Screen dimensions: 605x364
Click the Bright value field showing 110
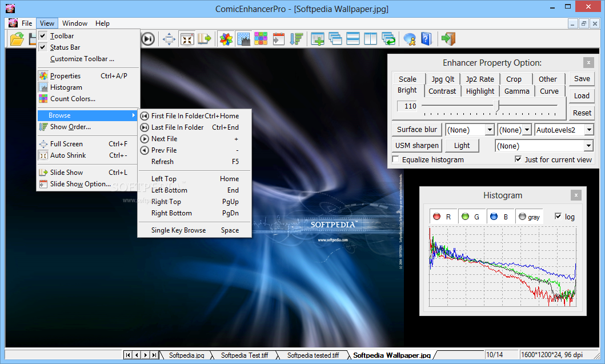click(x=408, y=106)
